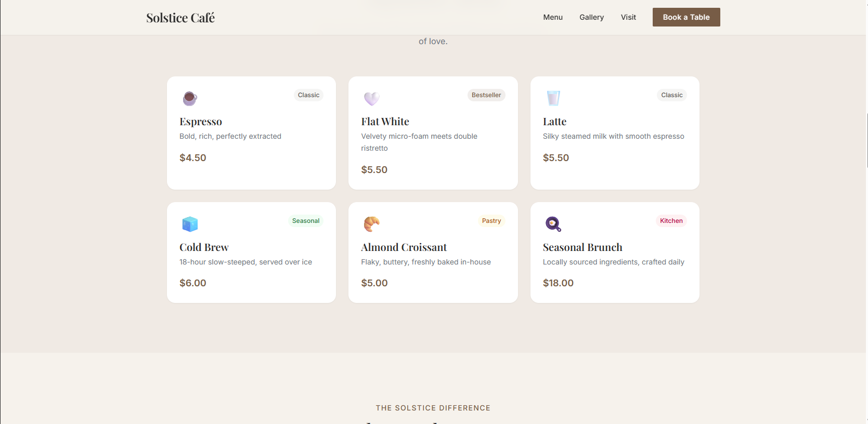868x424 pixels.
Task: Click the Seasonal Brunch frying pan icon
Action: point(553,224)
